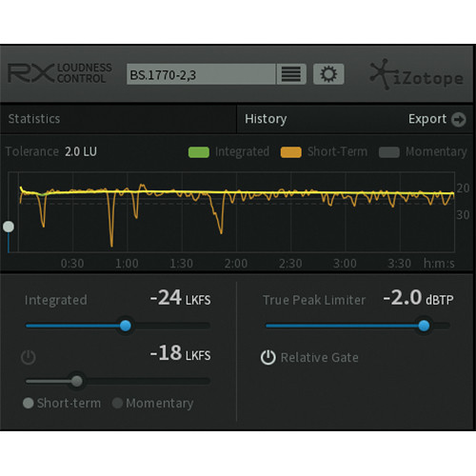This screenshot has width=476, height=476.
Task: Switch to the Statistics tab
Action: 34,119
